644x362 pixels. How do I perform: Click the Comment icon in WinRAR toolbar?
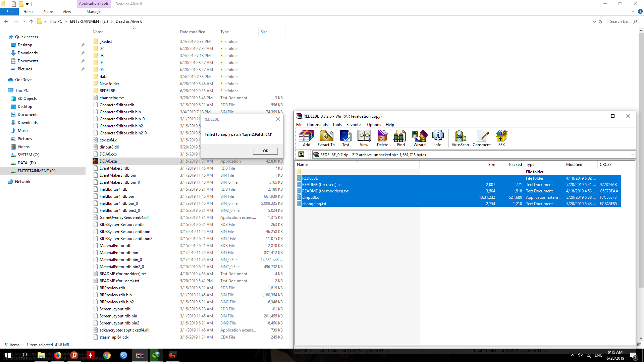(482, 138)
